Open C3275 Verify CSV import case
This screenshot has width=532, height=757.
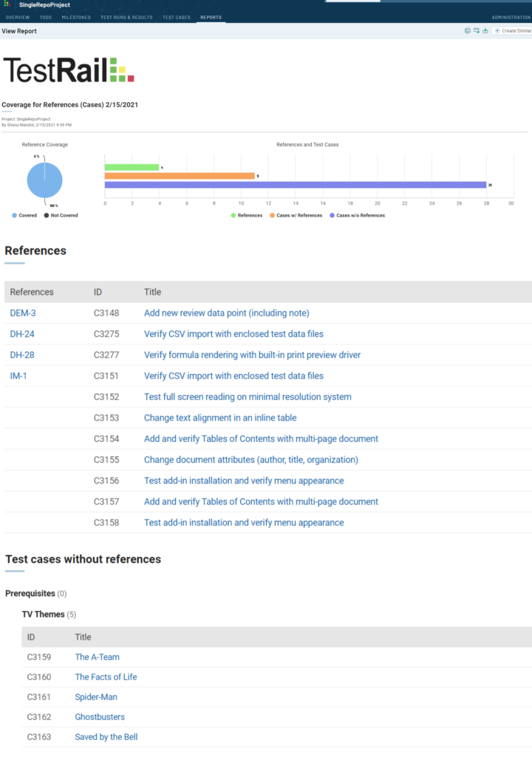tap(233, 334)
